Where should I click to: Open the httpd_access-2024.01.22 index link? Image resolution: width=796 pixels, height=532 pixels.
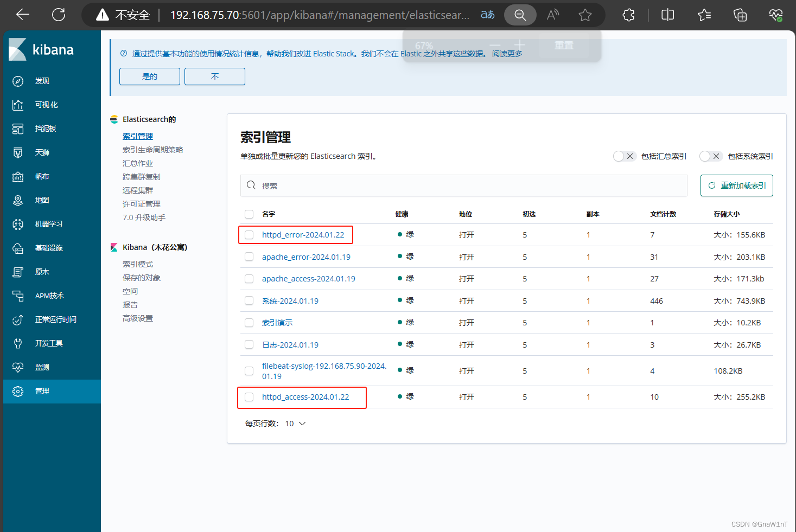pos(305,397)
